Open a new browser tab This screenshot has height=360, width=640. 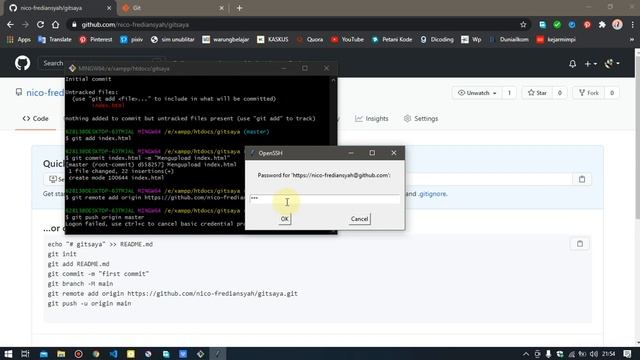[x=240, y=8]
